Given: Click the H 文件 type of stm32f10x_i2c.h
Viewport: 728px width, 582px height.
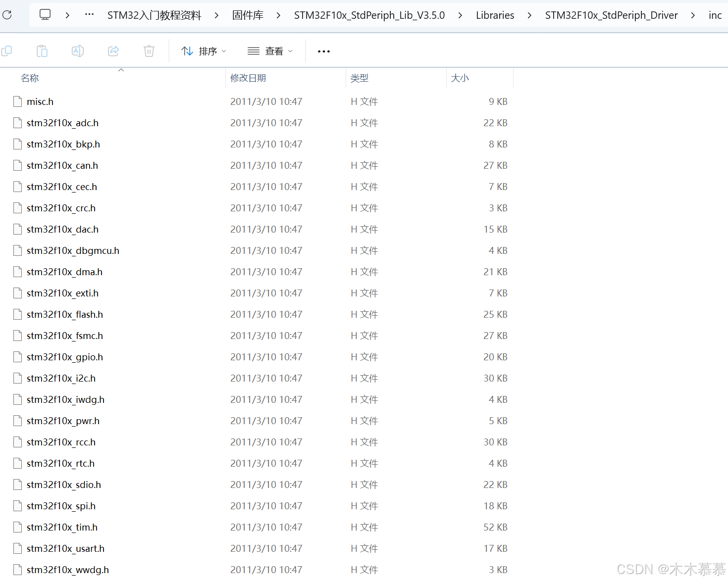Looking at the screenshot, I should [x=364, y=378].
